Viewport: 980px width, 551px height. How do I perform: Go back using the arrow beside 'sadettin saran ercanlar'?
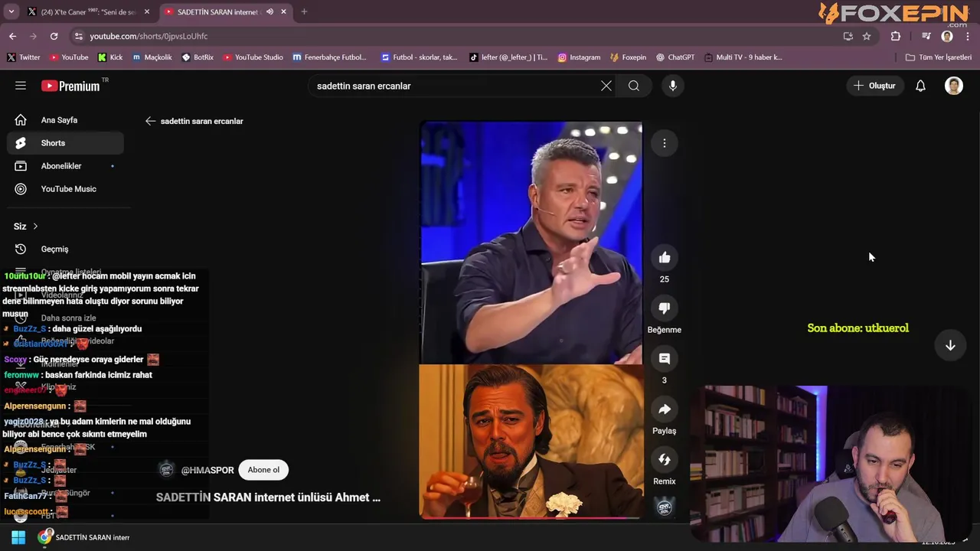tap(150, 121)
